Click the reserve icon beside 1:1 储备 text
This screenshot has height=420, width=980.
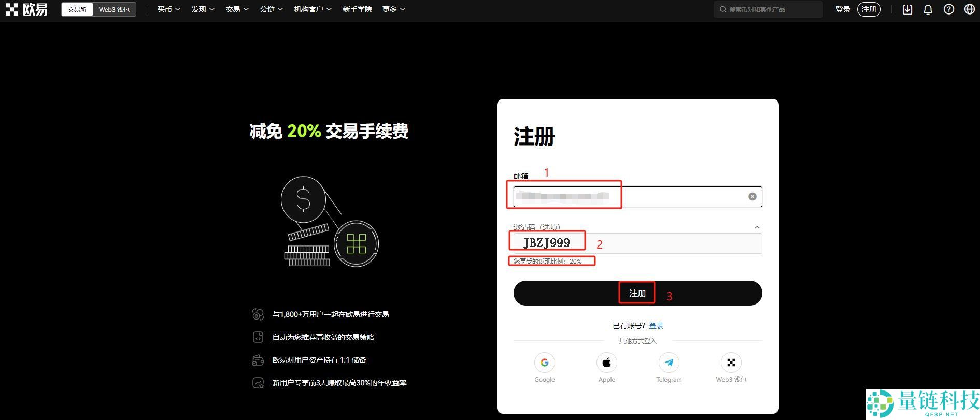coord(258,360)
